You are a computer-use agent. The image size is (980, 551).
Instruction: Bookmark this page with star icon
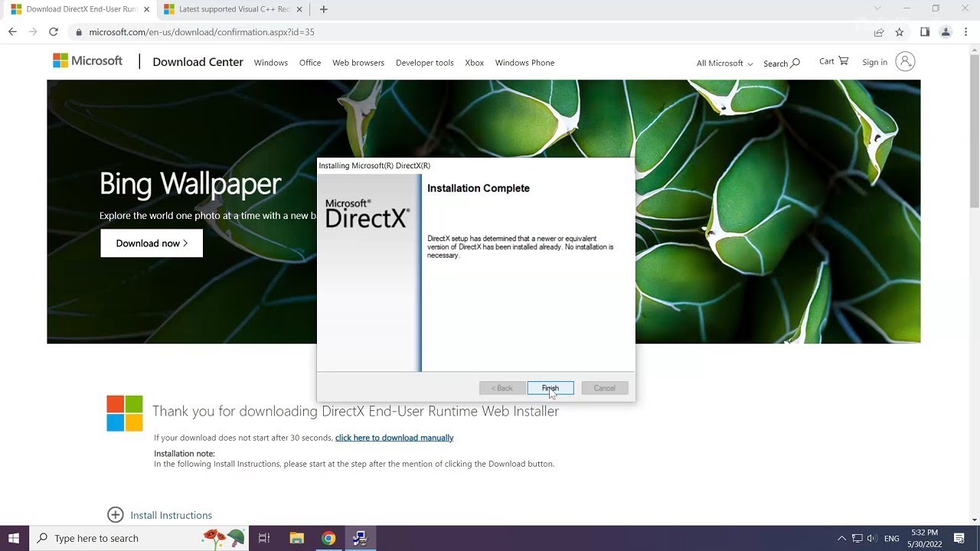(x=900, y=32)
